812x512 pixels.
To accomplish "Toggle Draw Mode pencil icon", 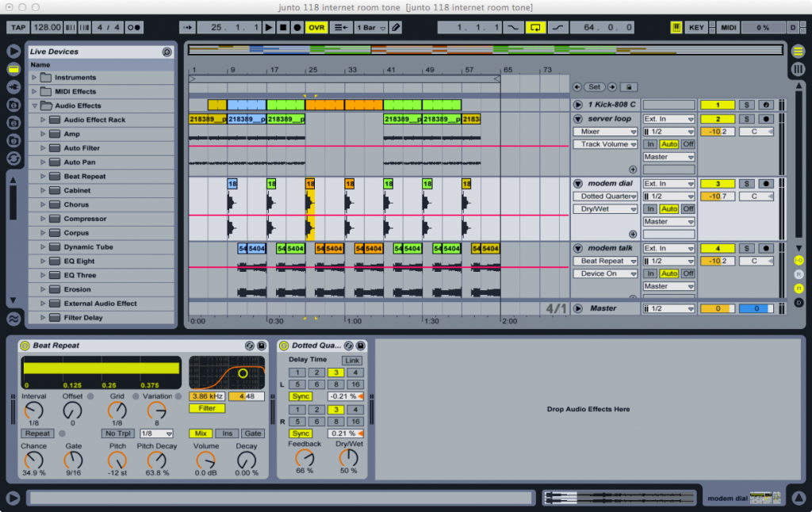I will click(396, 28).
